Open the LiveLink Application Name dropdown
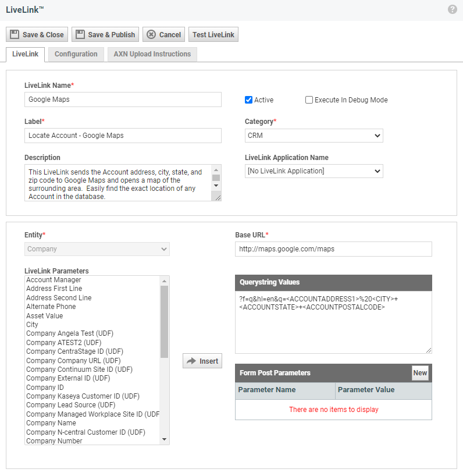Screen dimensions: 463x476 [314, 171]
